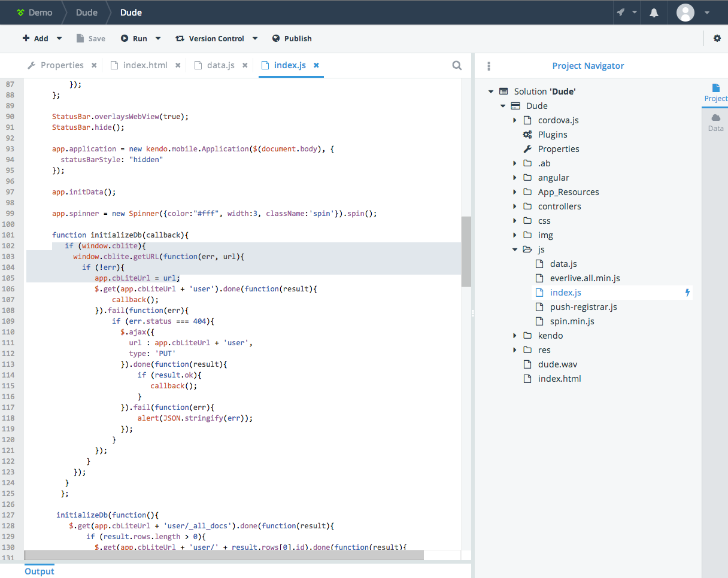Expand the angular folder
728x578 pixels.
point(515,178)
